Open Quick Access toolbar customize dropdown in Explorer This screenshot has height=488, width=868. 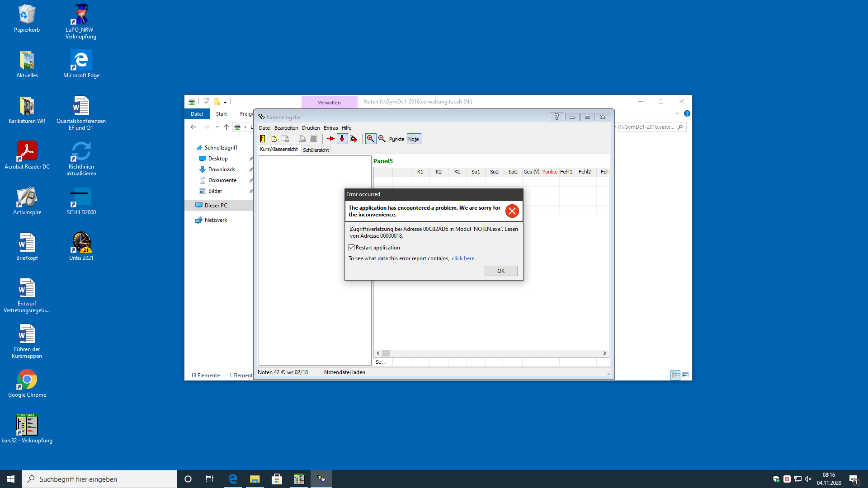coord(225,102)
